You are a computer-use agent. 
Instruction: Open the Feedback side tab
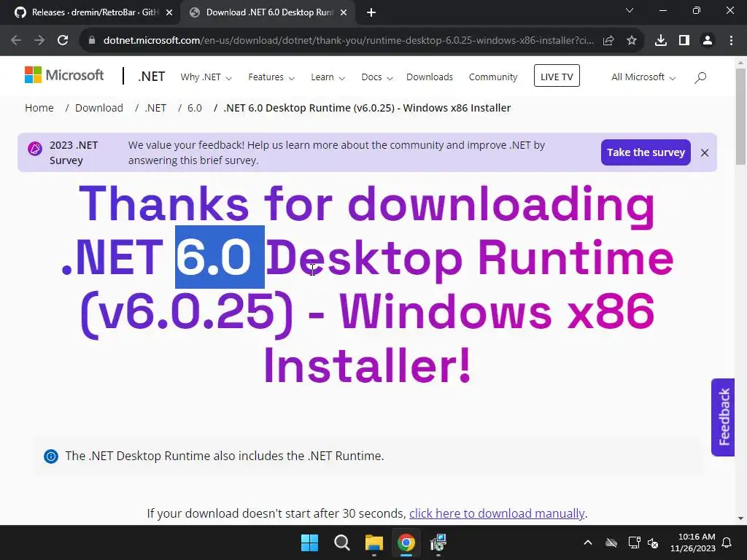point(723,417)
